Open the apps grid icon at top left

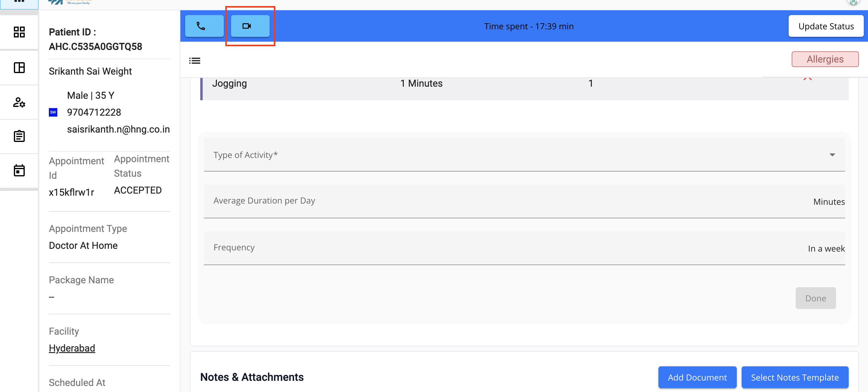[19, 2]
